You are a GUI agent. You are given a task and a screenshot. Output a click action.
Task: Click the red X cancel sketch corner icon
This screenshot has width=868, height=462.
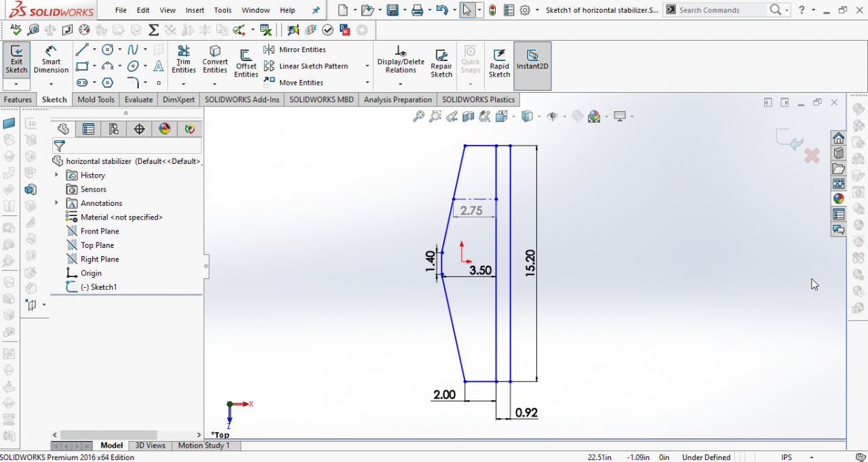click(x=812, y=156)
